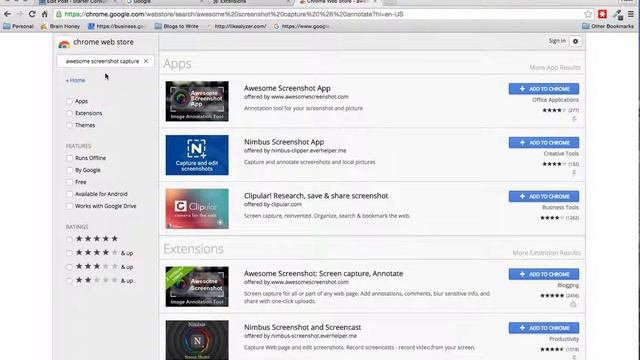640x360 pixels.
Task: Click the Nimbus Screenshot App title
Action: [284, 142]
